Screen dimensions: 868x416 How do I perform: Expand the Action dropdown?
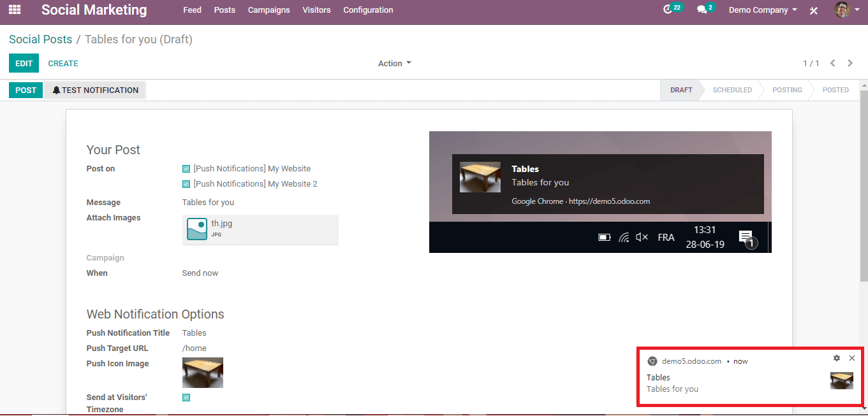pos(394,63)
